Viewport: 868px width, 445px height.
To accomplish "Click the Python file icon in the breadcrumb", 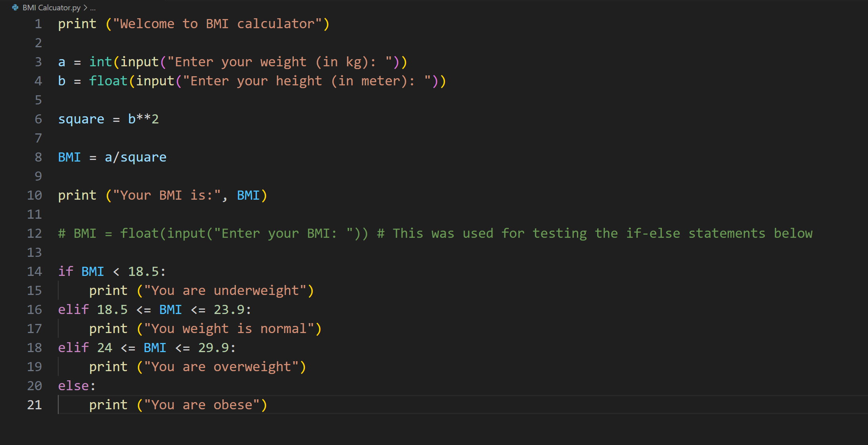I will tap(15, 8).
